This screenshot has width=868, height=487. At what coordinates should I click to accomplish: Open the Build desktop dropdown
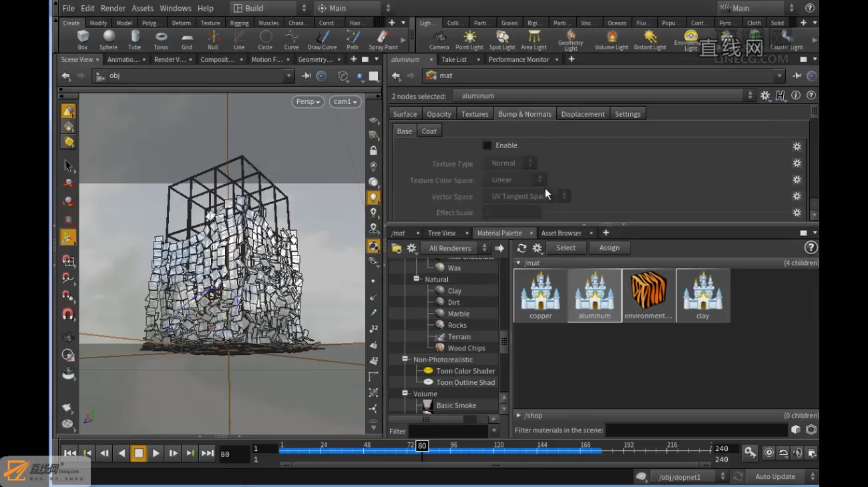click(x=270, y=8)
